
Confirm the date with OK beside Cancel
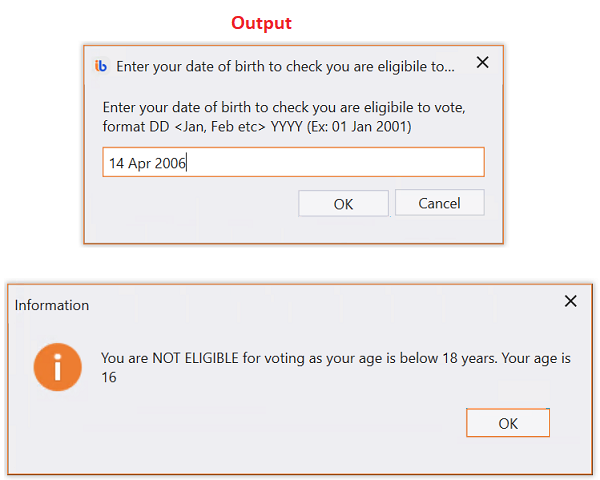(x=343, y=204)
